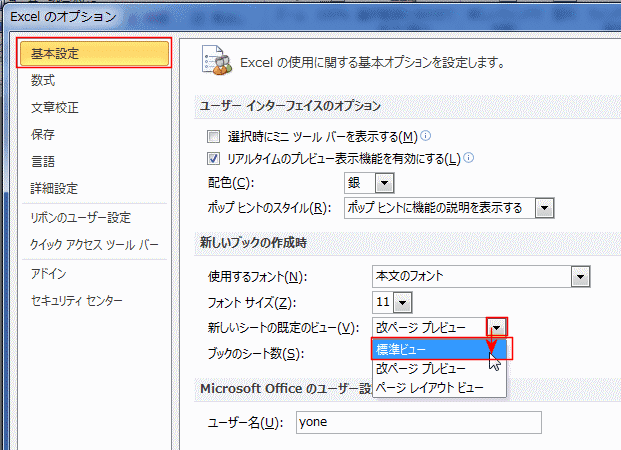This screenshot has width=621, height=450.
Task: Switch to the 保存 category
Action: click(43, 134)
